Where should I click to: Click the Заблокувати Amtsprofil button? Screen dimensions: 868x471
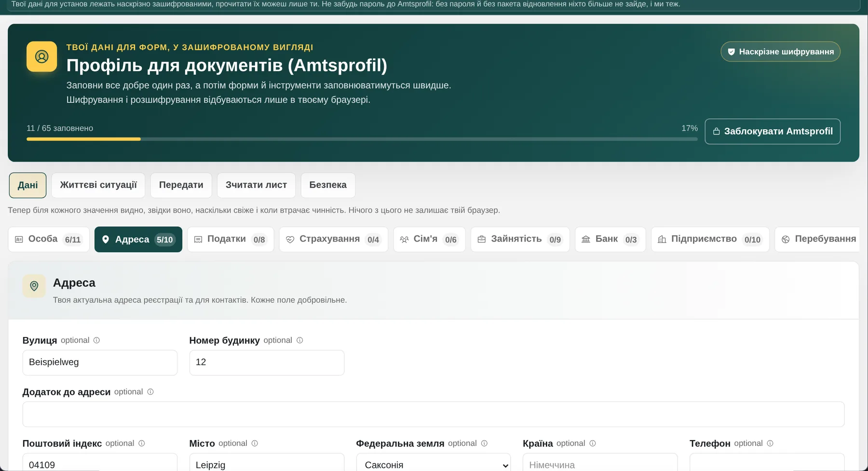point(773,131)
